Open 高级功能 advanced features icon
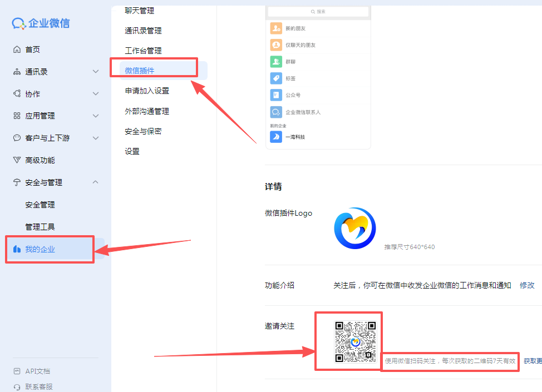Screen dimensions: 542x392 tap(16, 160)
